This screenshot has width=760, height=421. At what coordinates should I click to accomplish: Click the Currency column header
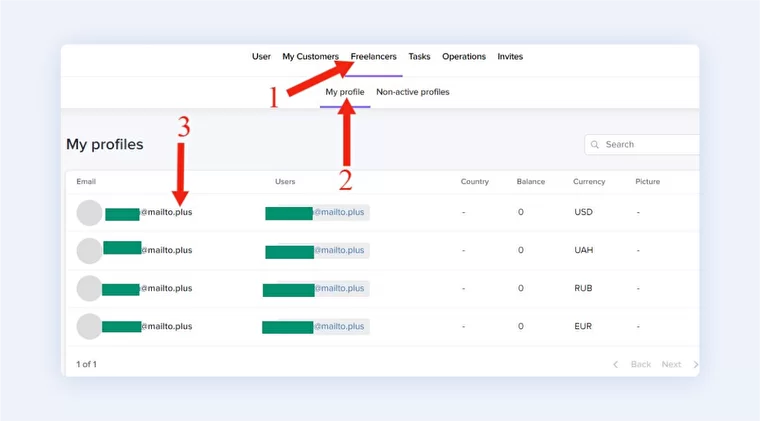pyautogui.click(x=589, y=182)
